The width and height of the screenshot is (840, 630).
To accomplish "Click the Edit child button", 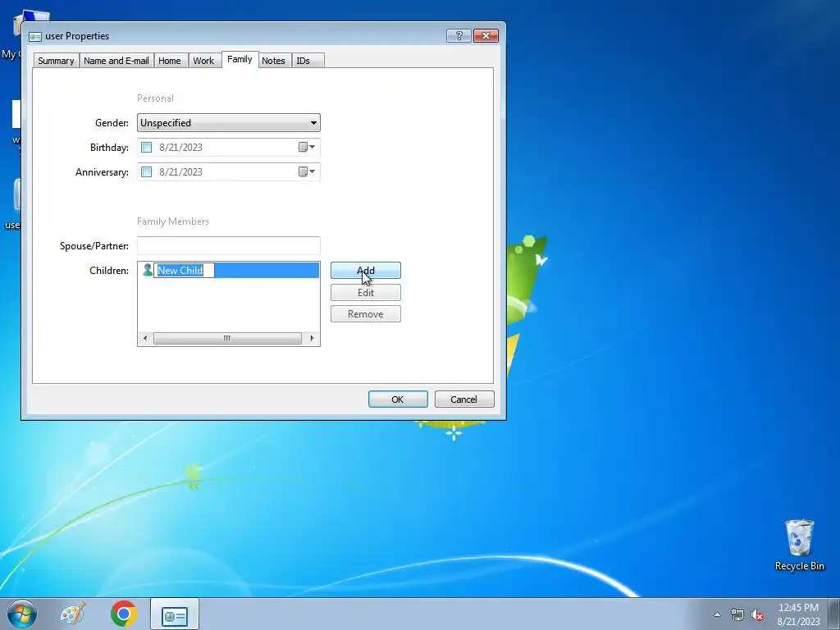I will coord(365,293).
